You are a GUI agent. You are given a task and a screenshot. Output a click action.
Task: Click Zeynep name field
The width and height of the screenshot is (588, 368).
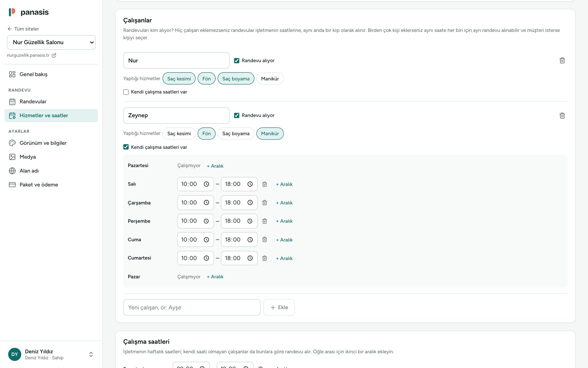click(x=176, y=116)
